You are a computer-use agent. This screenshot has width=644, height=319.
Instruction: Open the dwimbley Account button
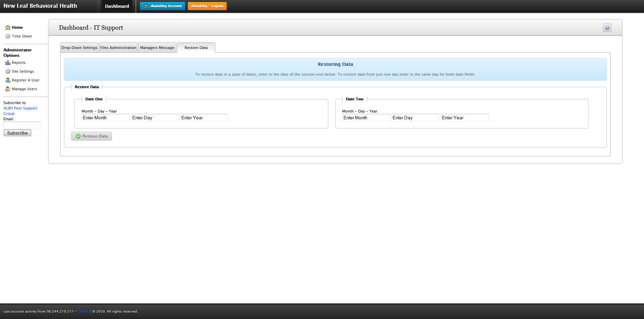click(162, 6)
